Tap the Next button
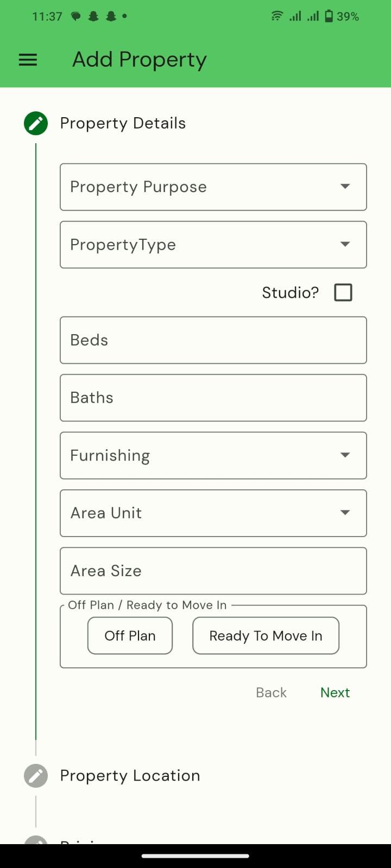The width and height of the screenshot is (391, 868). click(335, 693)
